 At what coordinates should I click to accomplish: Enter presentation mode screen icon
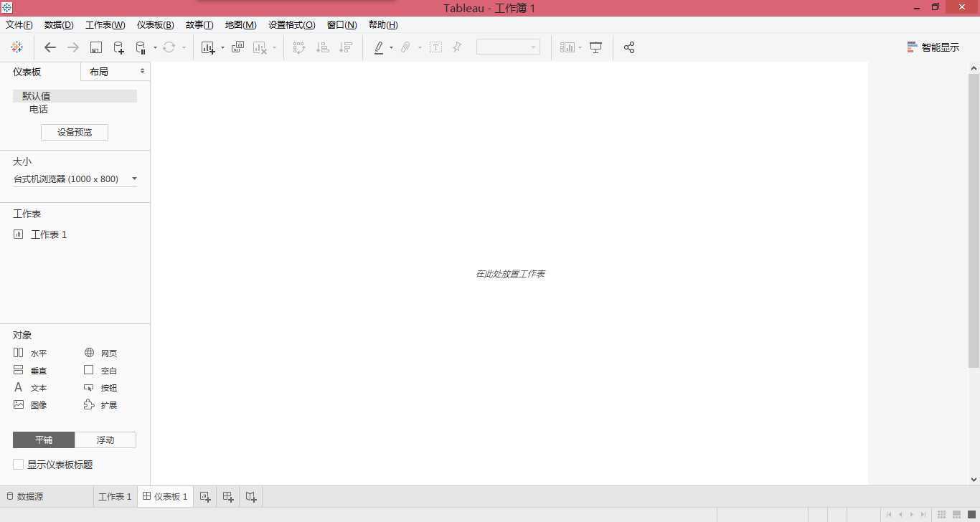[x=596, y=47]
